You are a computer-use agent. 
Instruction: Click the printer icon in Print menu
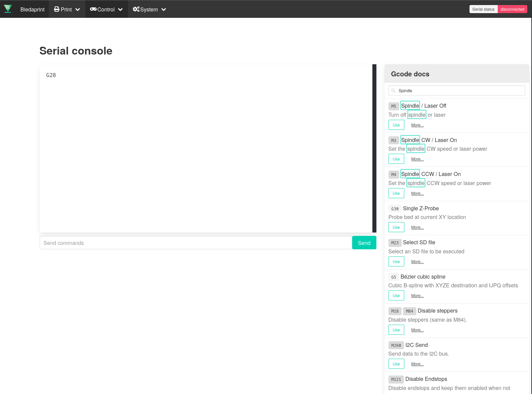[57, 9]
